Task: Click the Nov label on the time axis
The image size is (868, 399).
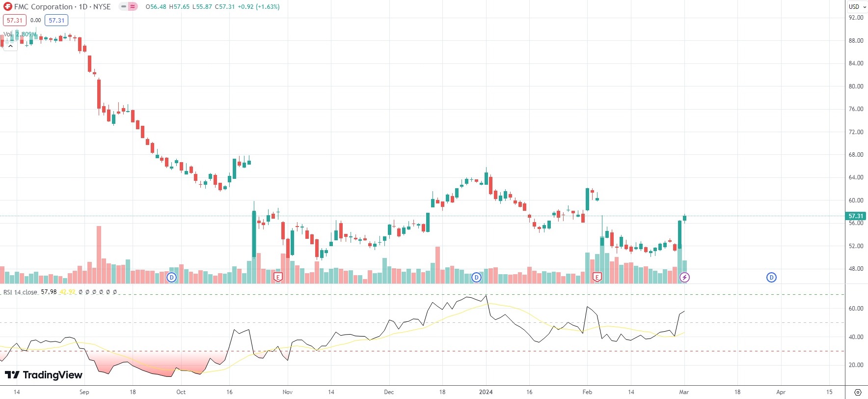Action: (288, 392)
